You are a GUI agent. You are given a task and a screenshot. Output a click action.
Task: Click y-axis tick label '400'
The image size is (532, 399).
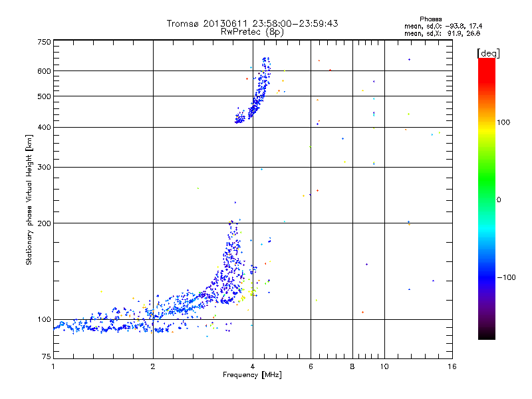click(x=44, y=127)
